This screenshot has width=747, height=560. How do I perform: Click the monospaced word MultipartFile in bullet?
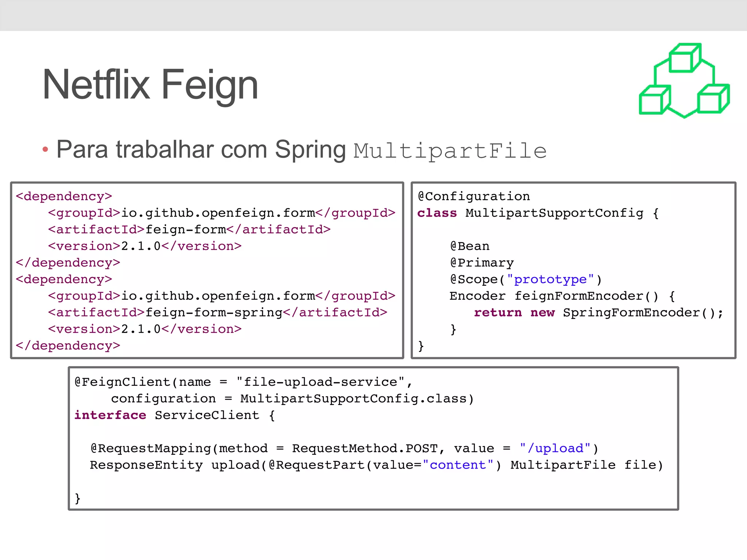(x=450, y=151)
